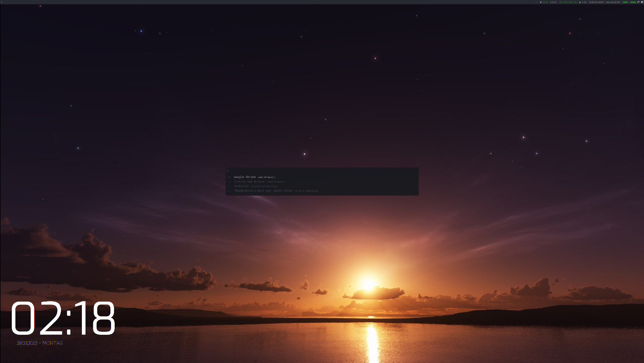644x363 pixels.
Task: Click the CAPS lock indicator
Action: [625, 2]
